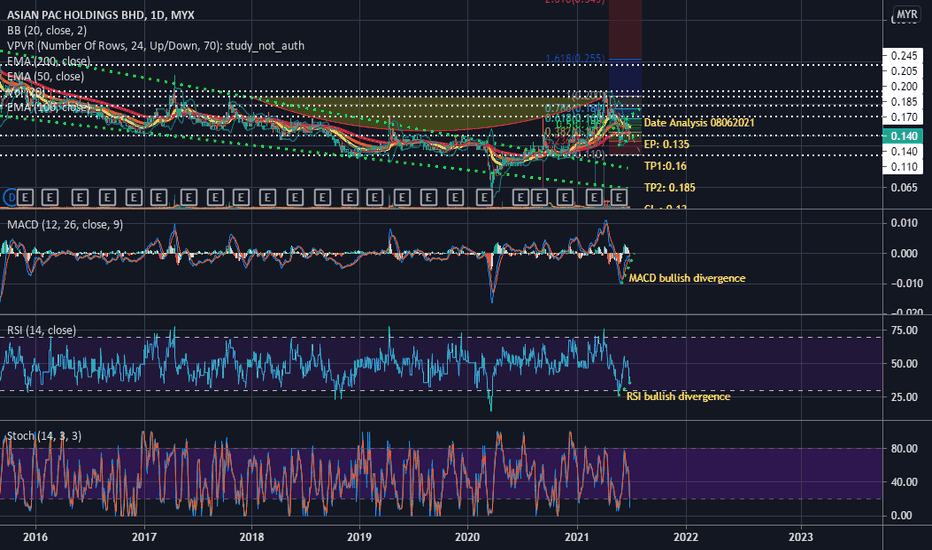Click the 80.00 Stoch scale value

pos(903,449)
